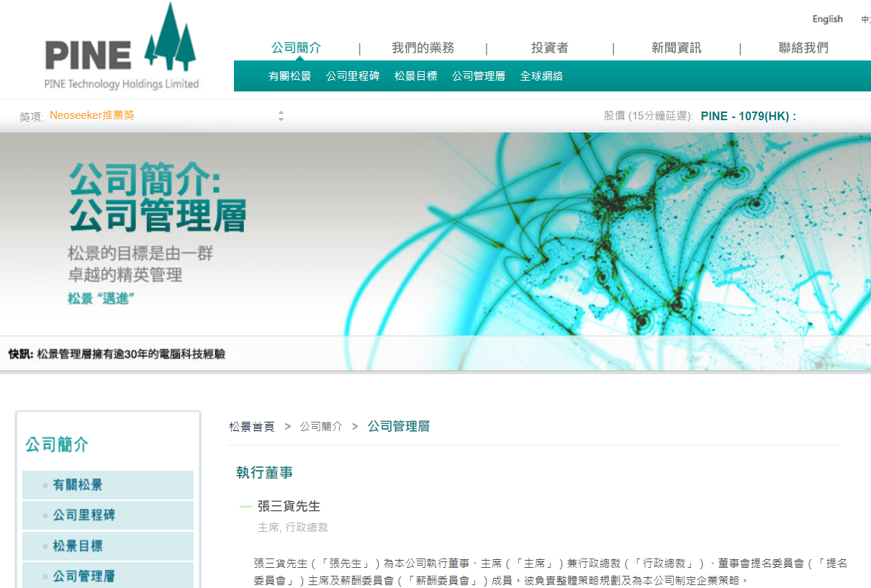The image size is (871, 588).
Task: Open 松景目標 in the left sidebar
Action: (x=78, y=546)
